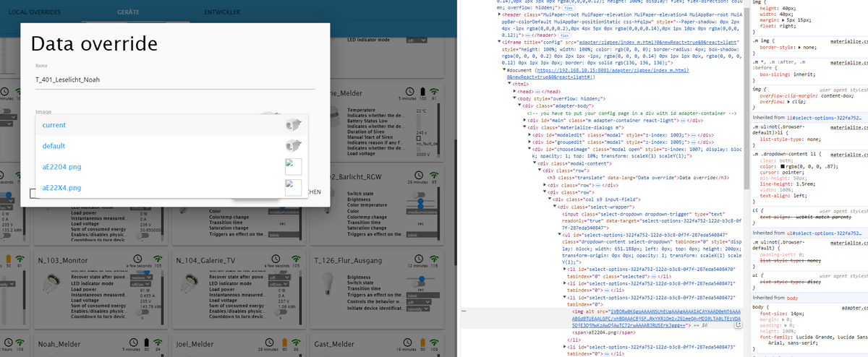Choose aE2204.png from the image list
Viewport: 868px width, 357px height.
[171, 166]
